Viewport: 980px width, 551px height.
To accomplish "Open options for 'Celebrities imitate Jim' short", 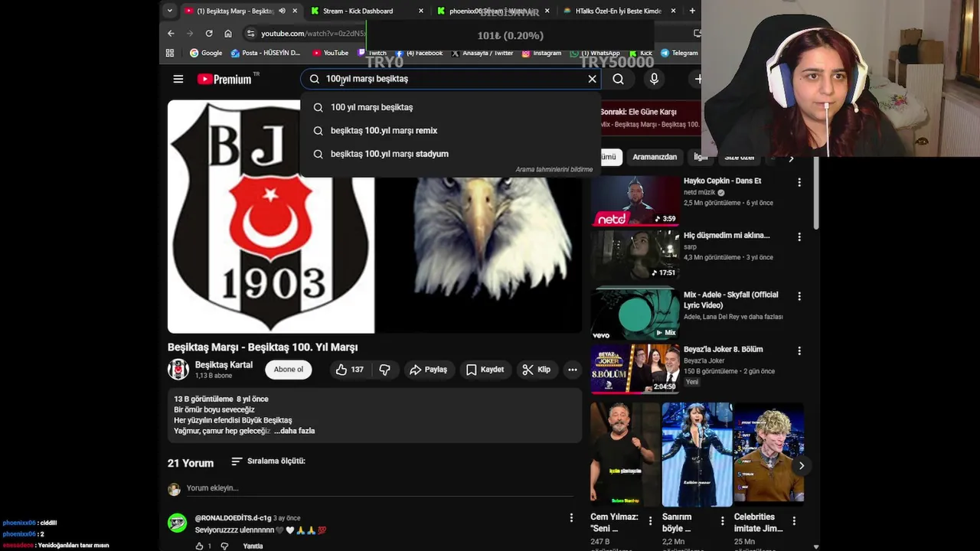I will [x=794, y=521].
